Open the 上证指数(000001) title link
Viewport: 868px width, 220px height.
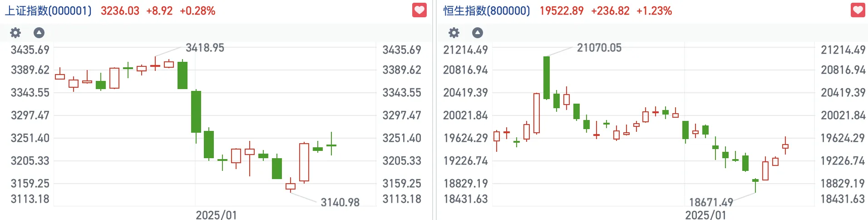coord(48,11)
